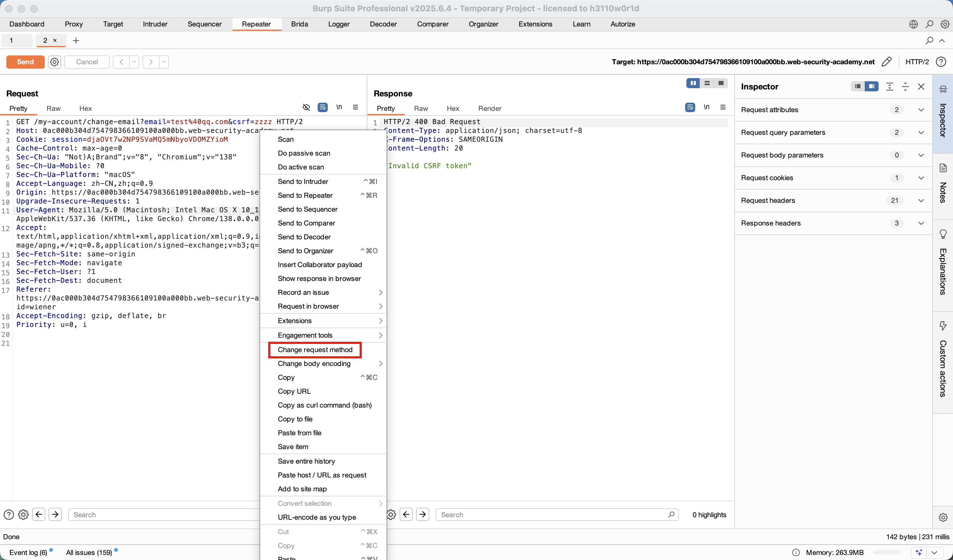Click the edit target pencil icon
Image resolution: width=953 pixels, height=560 pixels.
887,62
